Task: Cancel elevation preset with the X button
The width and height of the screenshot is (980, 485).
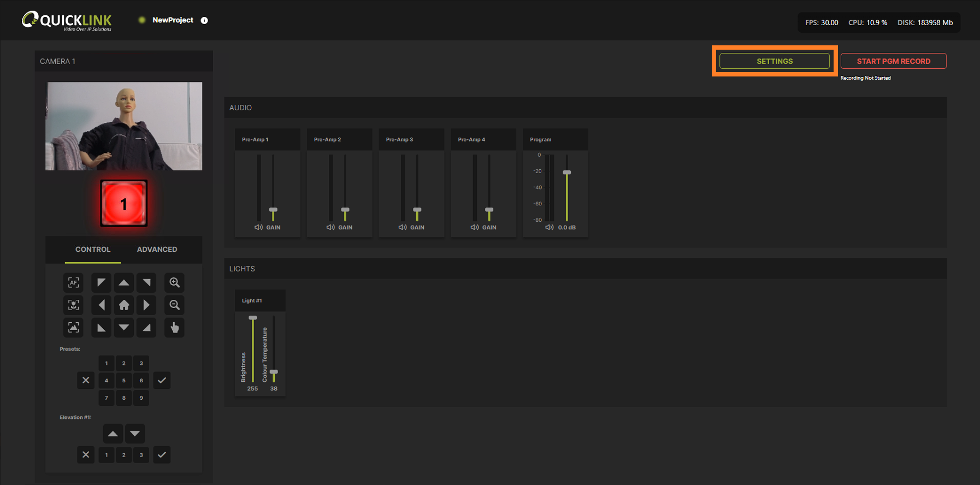Action: click(x=86, y=454)
